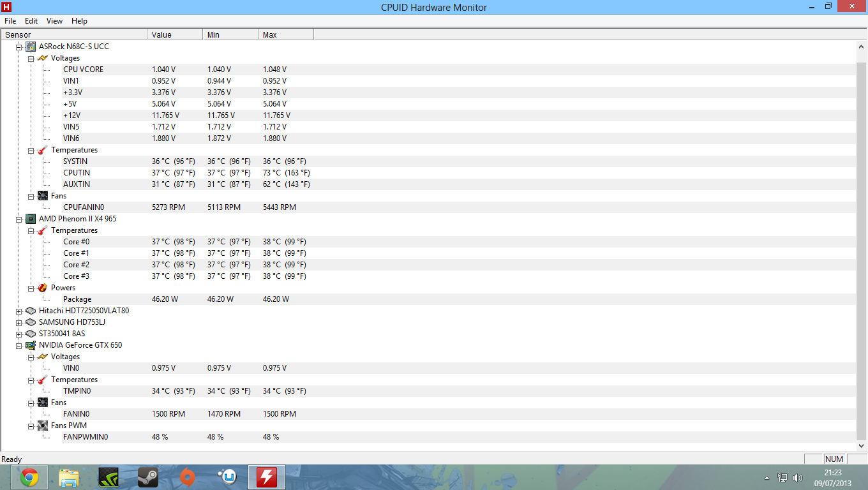Image resolution: width=868 pixels, height=490 pixels.
Task: Select the AUXTIN temperature row
Action: (428, 184)
